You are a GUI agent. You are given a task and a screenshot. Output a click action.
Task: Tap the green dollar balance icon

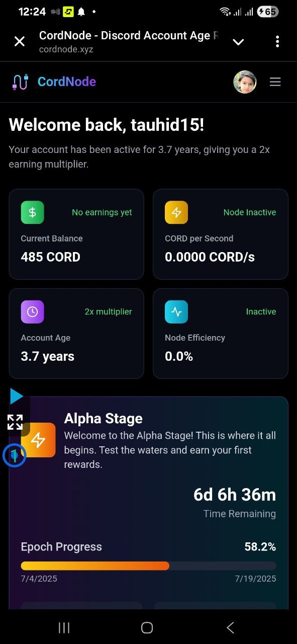point(32,212)
